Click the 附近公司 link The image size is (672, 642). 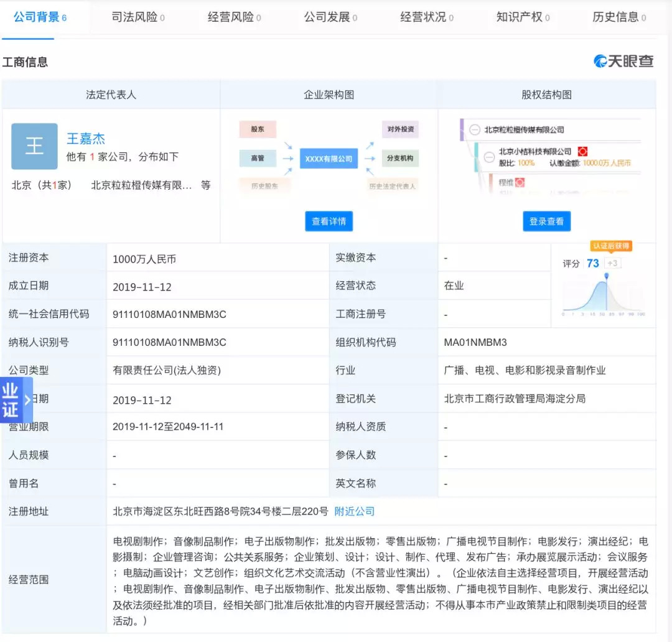tap(355, 511)
